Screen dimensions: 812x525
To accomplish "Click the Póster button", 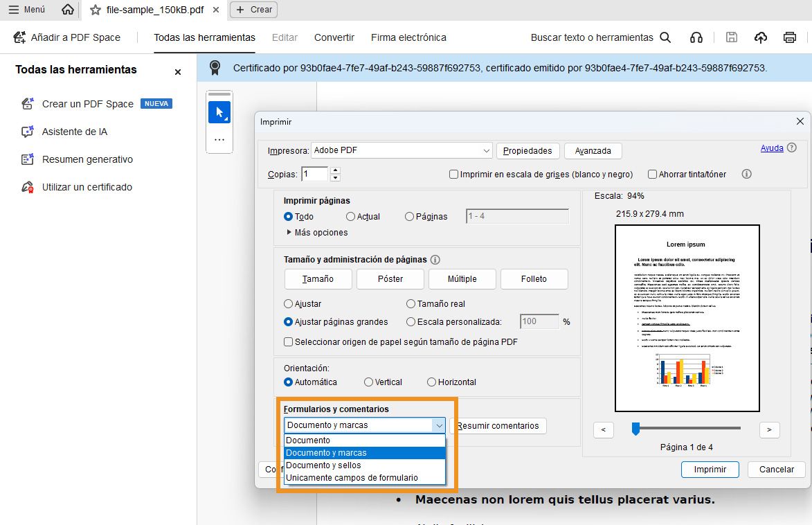I will (x=390, y=279).
